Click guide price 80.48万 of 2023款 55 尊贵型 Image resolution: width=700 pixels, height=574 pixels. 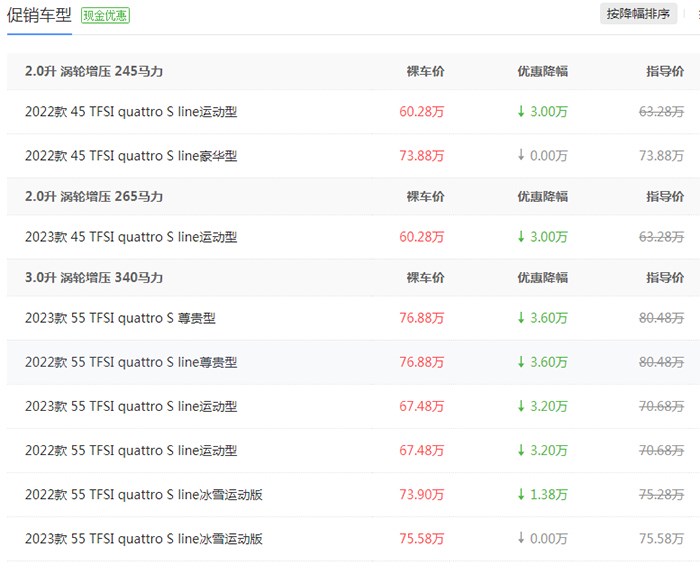662,318
